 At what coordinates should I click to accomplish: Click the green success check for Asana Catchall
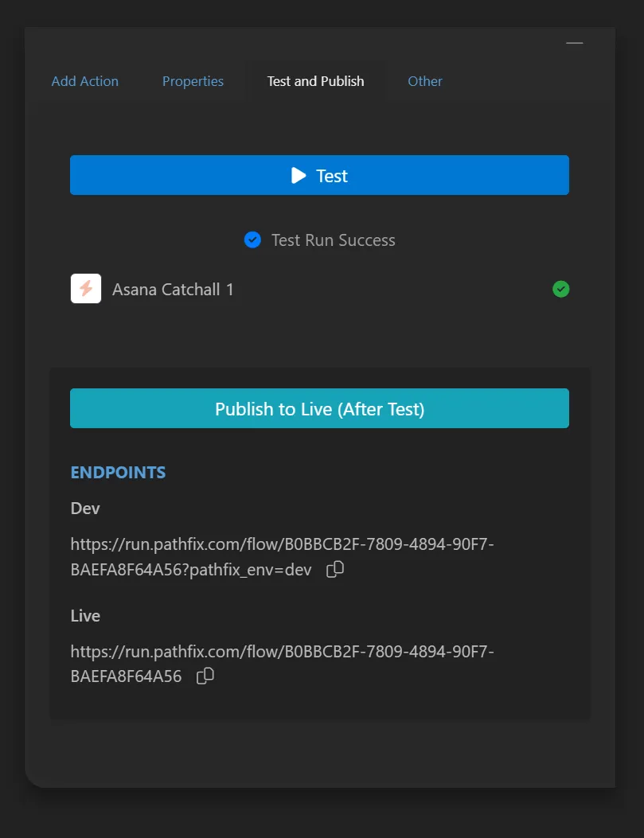[x=560, y=289]
